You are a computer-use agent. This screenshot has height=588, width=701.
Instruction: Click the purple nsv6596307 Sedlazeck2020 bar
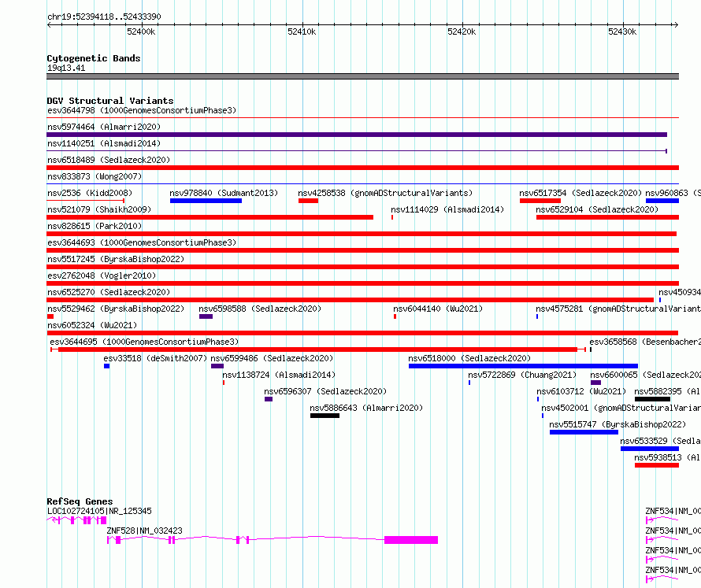click(269, 399)
